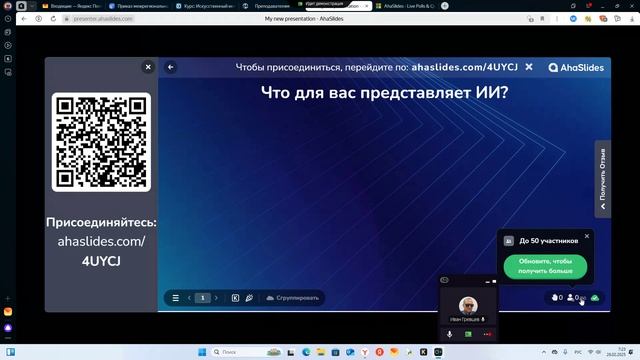Click the back arrow in presentation header
This screenshot has width=640, height=360.
click(171, 67)
